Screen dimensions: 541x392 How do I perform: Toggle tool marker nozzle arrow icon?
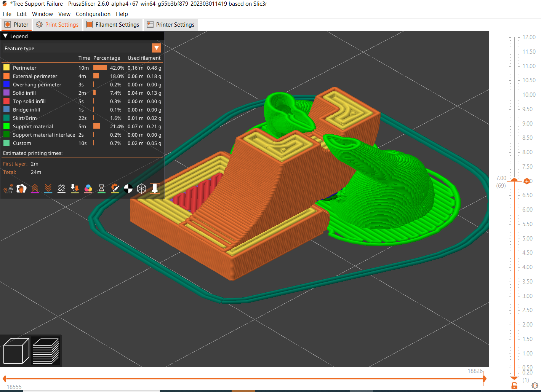[x=155, y=188]
